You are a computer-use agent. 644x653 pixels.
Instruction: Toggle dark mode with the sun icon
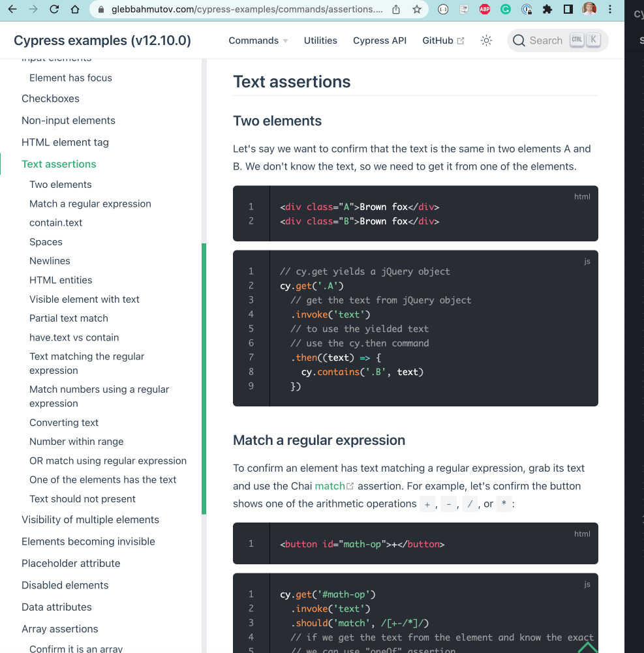click(486, 40)
